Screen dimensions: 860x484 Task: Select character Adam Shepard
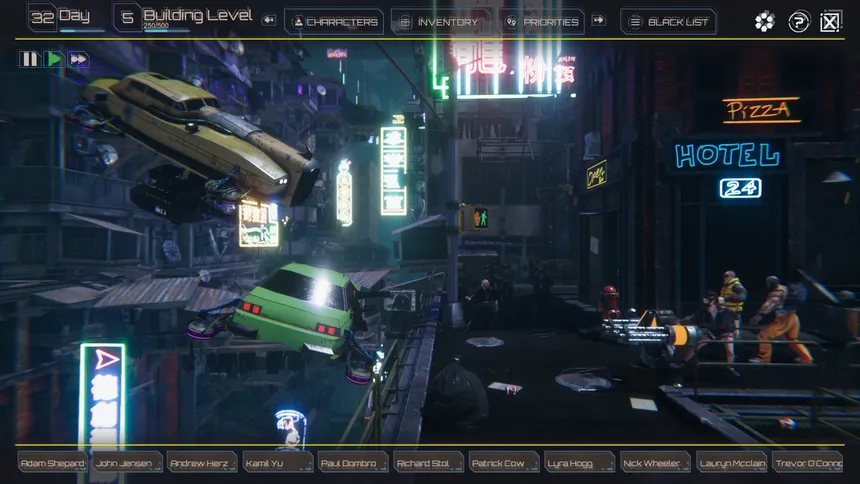pos(53,463)
